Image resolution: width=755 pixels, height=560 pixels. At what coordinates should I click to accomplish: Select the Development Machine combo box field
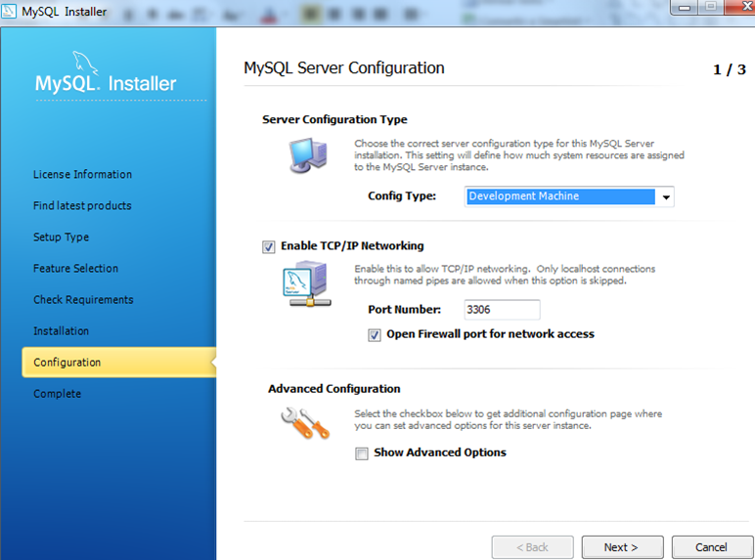pyautogui.click(x=559, y=197)
